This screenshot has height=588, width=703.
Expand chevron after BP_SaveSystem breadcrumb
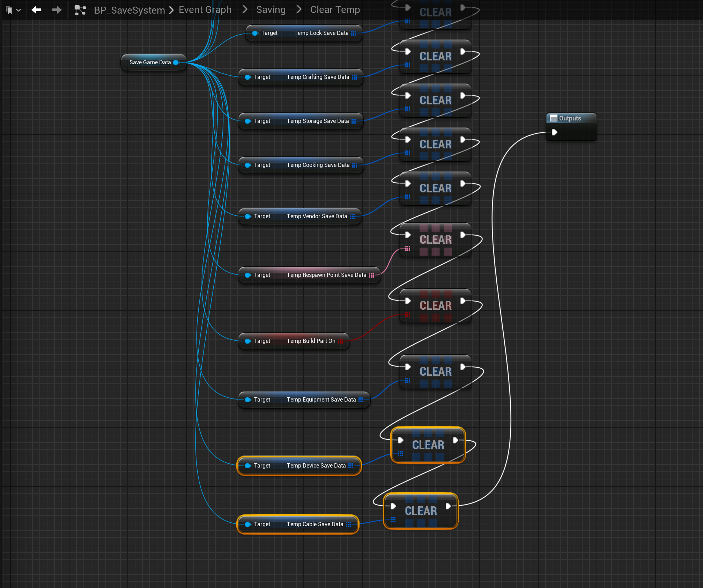[171, 10]
